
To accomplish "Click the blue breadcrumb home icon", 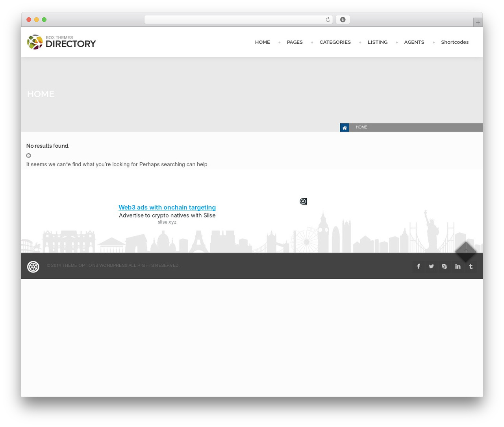I will pos(345,128).
